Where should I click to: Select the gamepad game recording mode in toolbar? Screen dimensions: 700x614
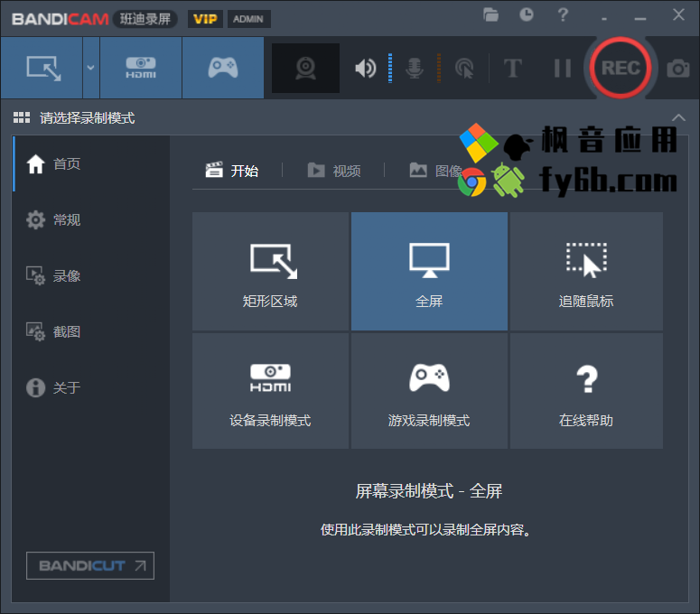223,68
